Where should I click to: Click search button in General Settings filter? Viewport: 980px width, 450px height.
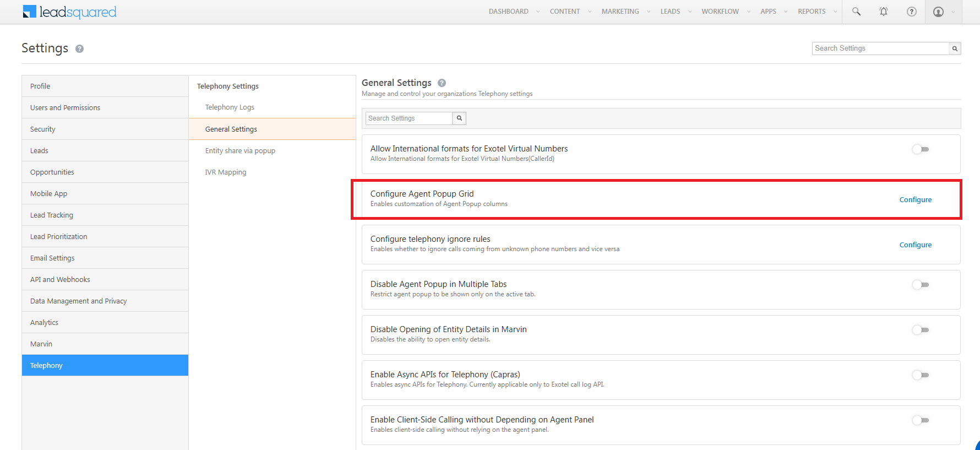(x=459, y=118)
